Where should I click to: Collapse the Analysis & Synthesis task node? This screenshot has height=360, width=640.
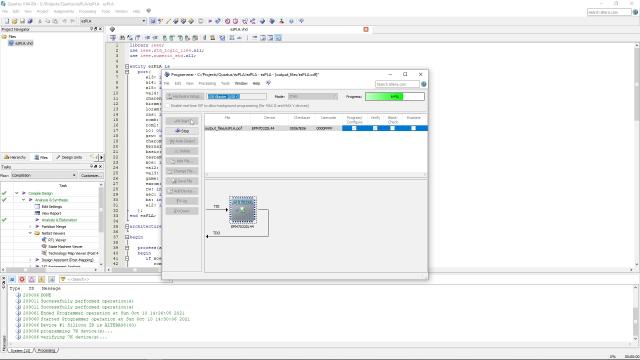click(23, 200)
